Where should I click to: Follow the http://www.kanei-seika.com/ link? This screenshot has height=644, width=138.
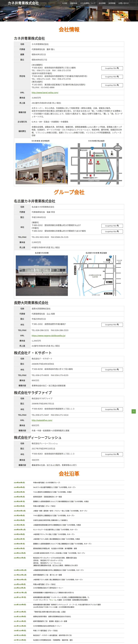[45, 93]
